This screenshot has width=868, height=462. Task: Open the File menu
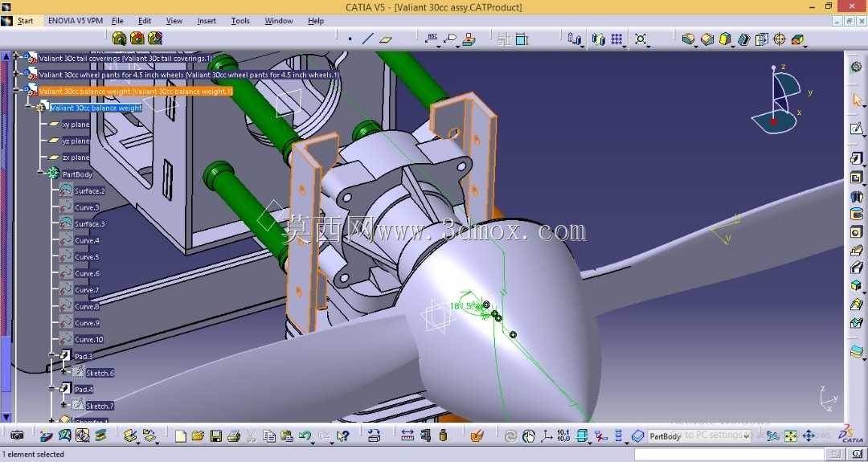click(x=117, y=21)
